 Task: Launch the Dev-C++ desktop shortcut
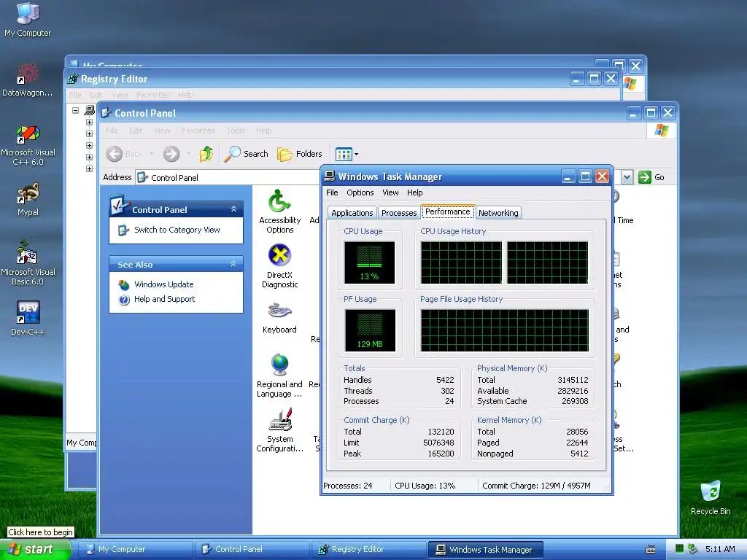[28, 318]
